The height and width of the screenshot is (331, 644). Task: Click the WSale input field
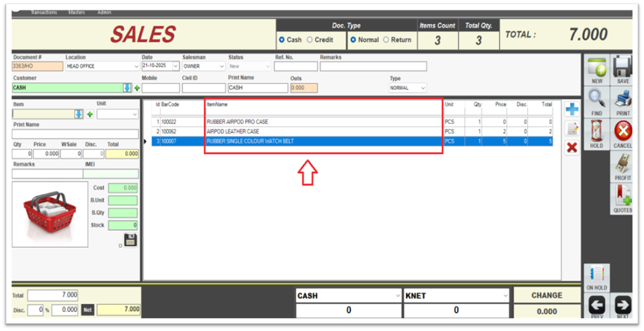click(x=71, y=154)
